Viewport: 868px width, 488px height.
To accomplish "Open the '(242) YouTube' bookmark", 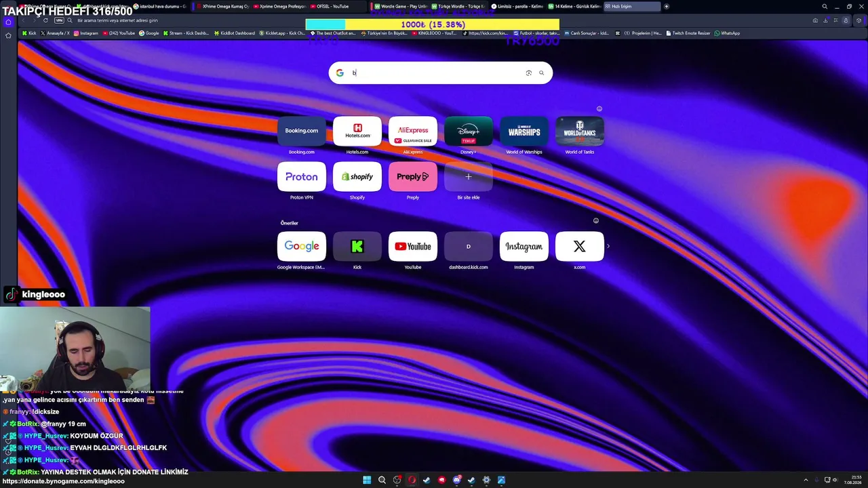I will [119, 33].
